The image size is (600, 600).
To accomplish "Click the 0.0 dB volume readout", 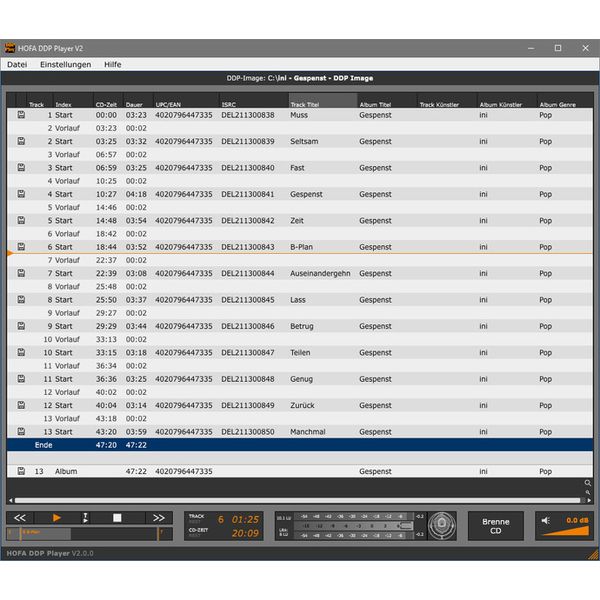I will [577, 520].
